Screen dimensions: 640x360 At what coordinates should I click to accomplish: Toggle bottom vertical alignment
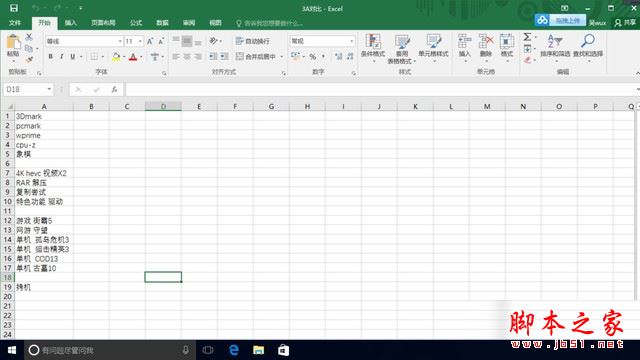198,41
